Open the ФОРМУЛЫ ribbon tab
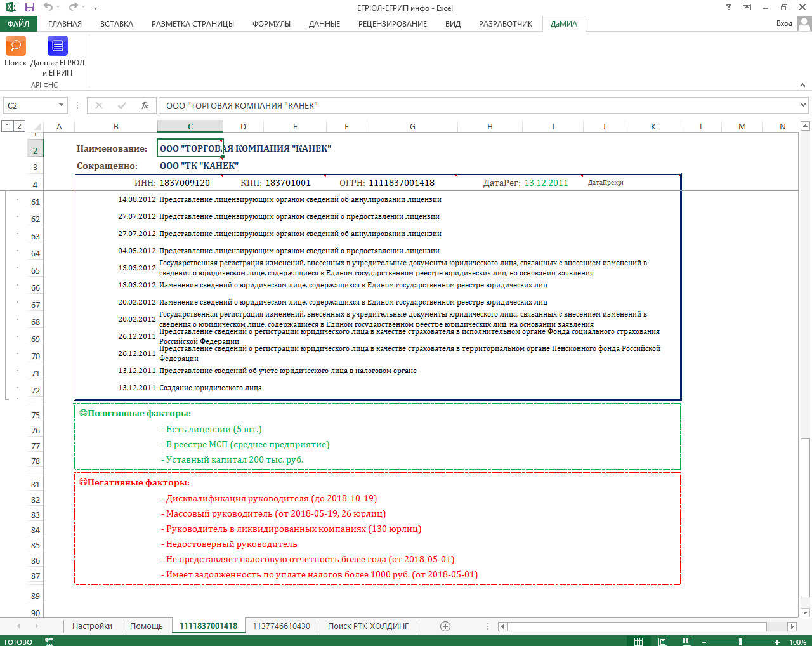Viewport: 812px width, 646px height. tap(271, 23)
